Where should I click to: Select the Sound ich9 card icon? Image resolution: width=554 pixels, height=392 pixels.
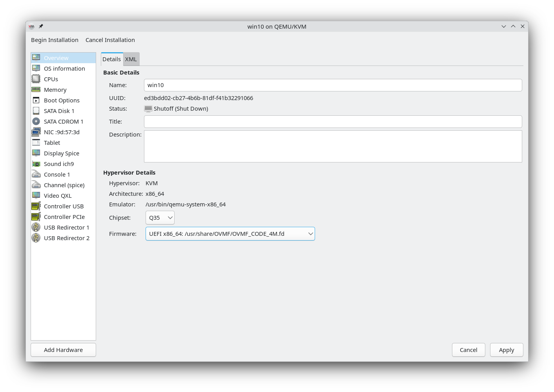36,164
